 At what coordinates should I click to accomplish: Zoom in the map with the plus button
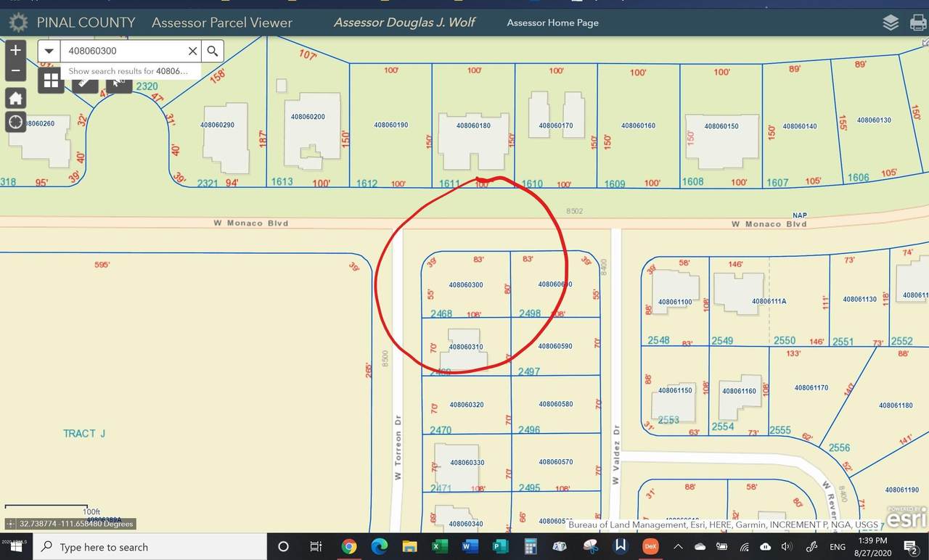[15, 51]
